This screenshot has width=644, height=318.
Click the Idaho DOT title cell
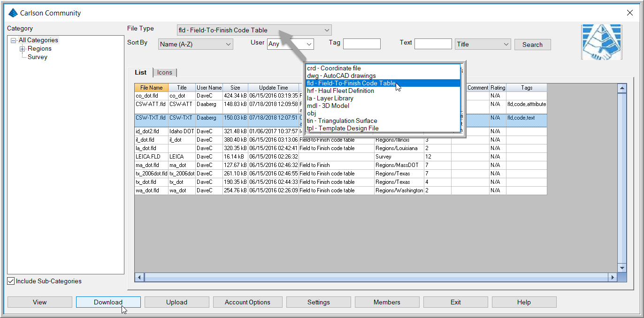pyautogui.click(x=182, y=131)
